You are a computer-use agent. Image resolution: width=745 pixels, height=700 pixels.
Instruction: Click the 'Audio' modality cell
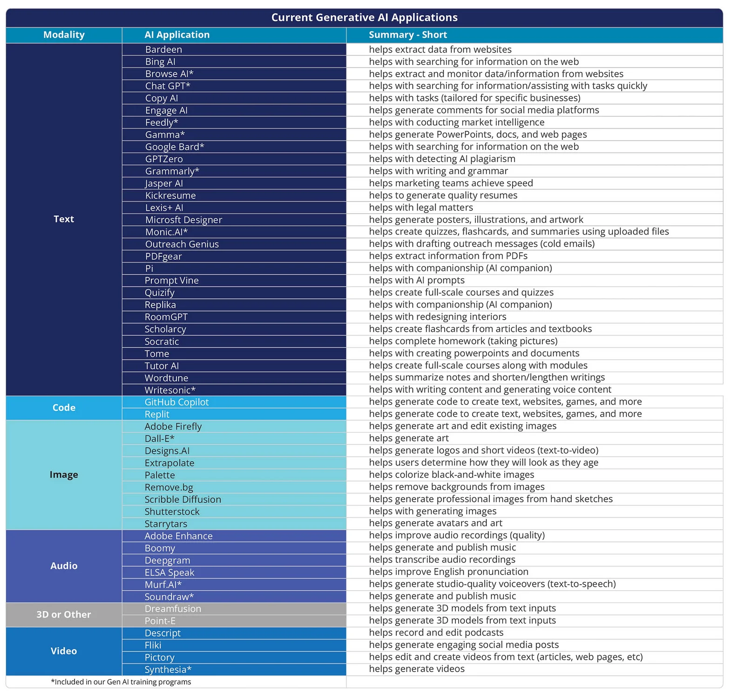(64, 566)
